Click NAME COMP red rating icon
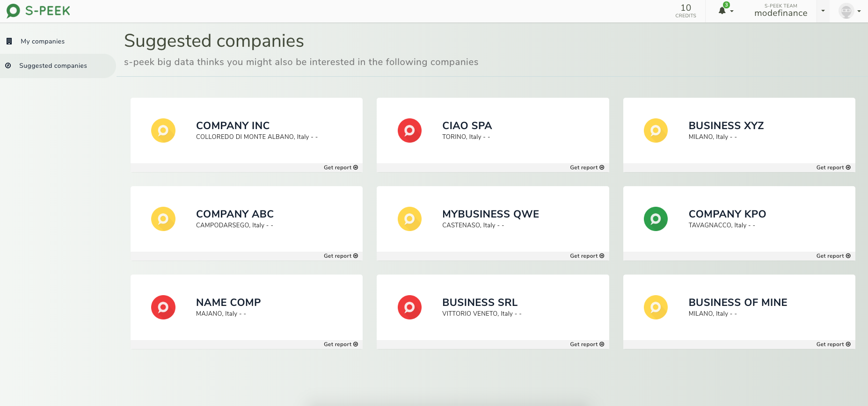The image size is (868, 406). (163, 307)
